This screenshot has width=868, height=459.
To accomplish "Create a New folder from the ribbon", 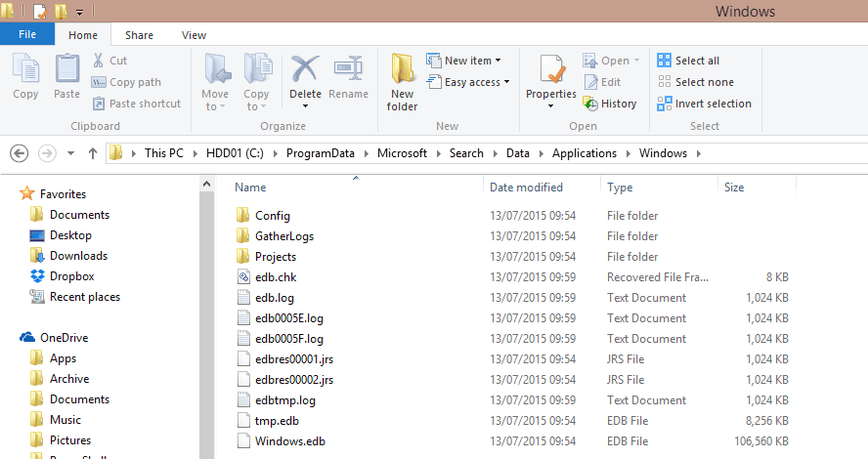I will (402, 82).
